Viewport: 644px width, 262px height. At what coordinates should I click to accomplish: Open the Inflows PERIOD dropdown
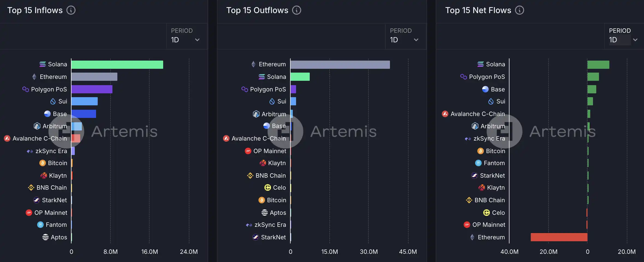click(x=186, y=40)
